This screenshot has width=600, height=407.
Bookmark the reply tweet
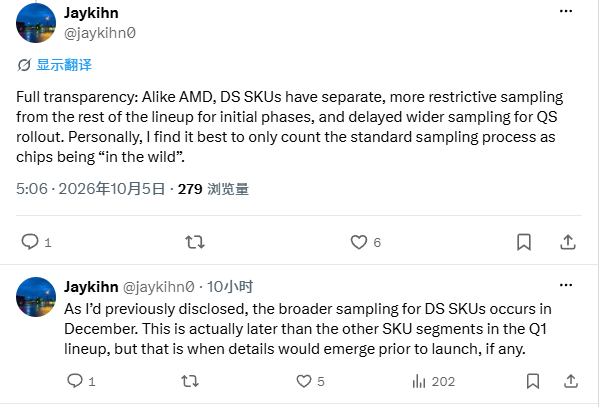coord(533,381)
